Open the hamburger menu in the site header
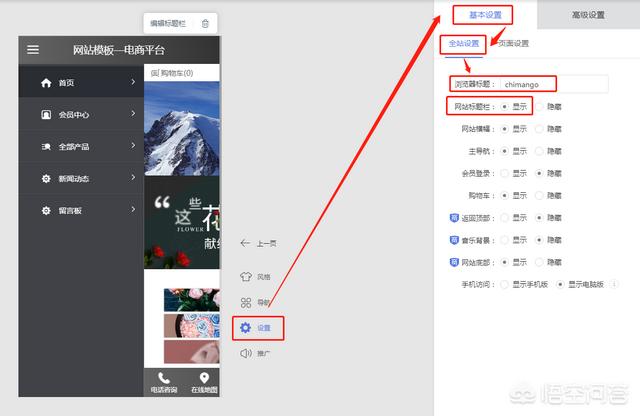The height and width of the screenshot is (416, 640). click(x=33, y=50)
